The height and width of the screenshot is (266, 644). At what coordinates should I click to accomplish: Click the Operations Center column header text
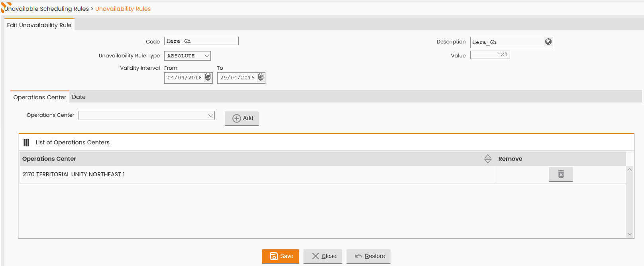49,159
